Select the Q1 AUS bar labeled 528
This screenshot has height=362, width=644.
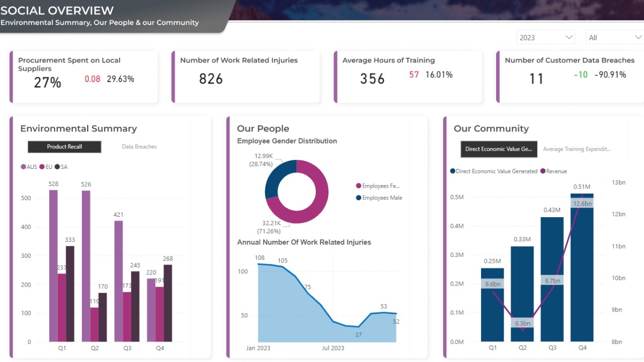[x=53, y=265]
